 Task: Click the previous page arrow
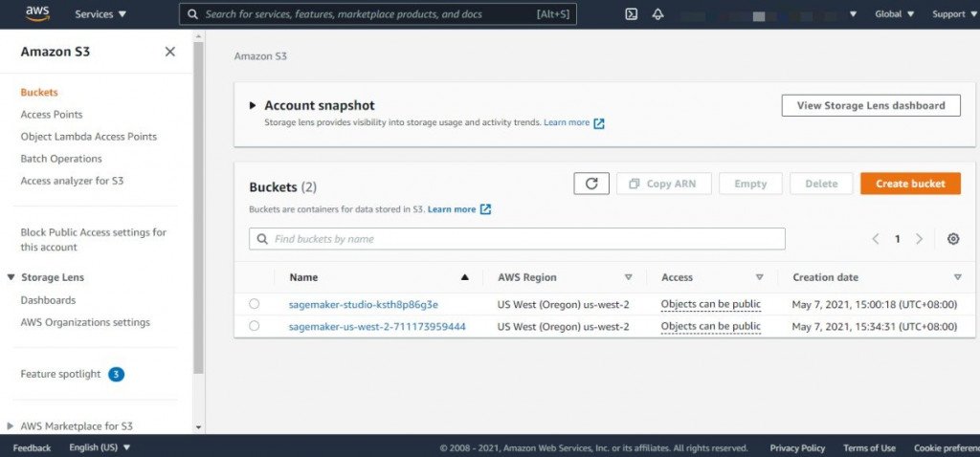[x=876, y=238]
